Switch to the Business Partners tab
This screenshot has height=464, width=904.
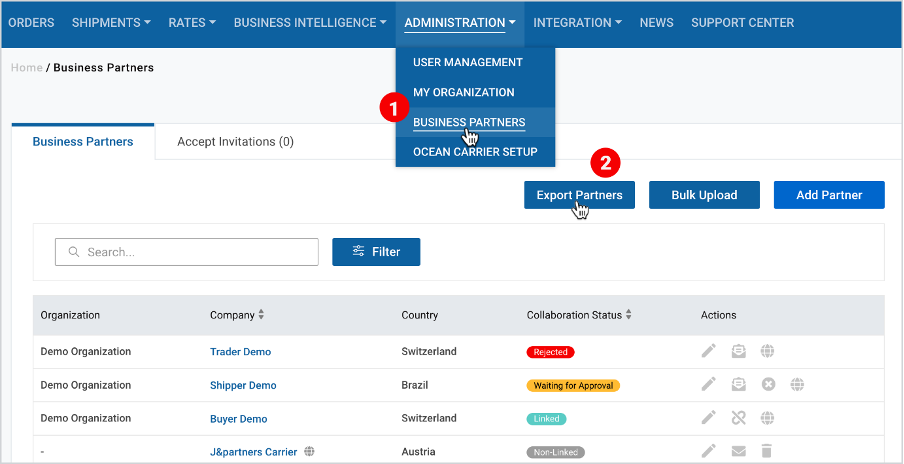pyautogui.click(x=83, y=142)
